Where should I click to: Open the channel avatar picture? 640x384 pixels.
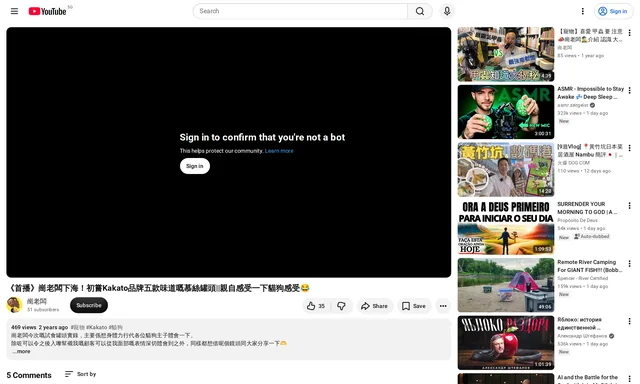pyautogui.click(x=14, y=305)
